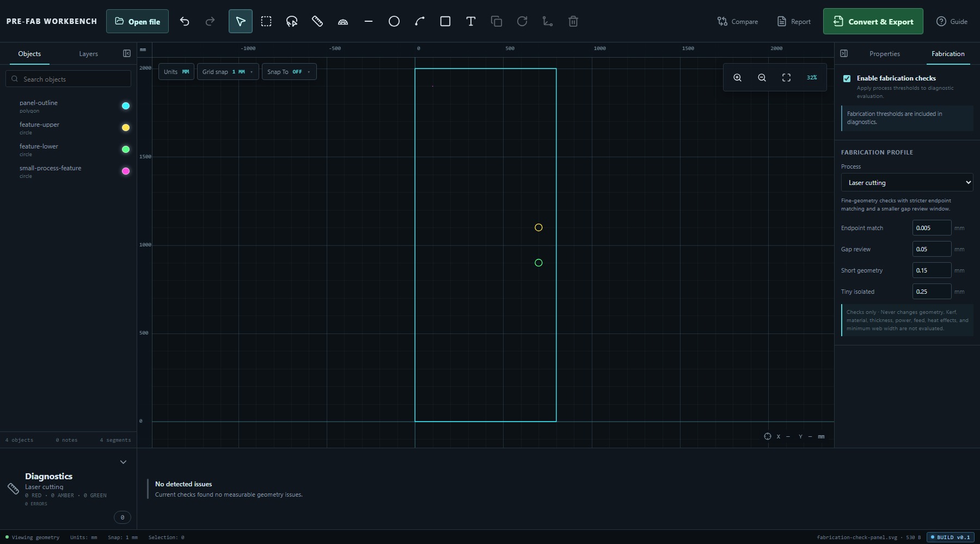Switch to the Layers tab

(88, 54)
